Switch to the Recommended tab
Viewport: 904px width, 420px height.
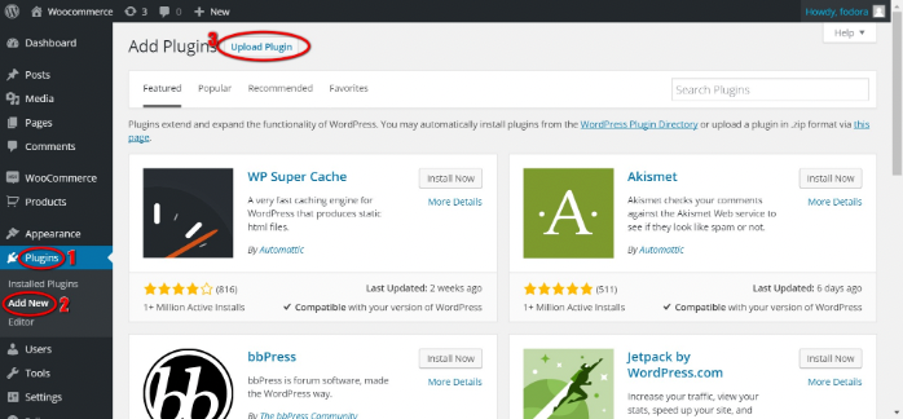[x=280, y=88]
